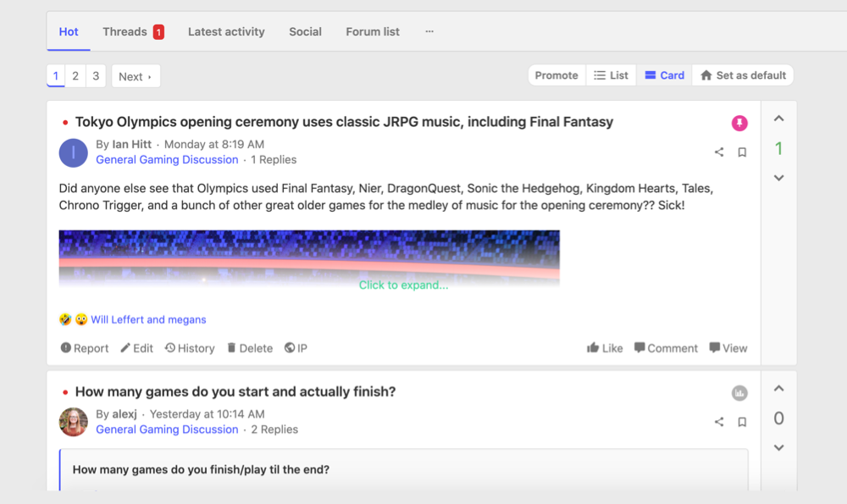
Task: Click the poll icon on games thread
Action: pyautogui.click(x=739, y=393)
